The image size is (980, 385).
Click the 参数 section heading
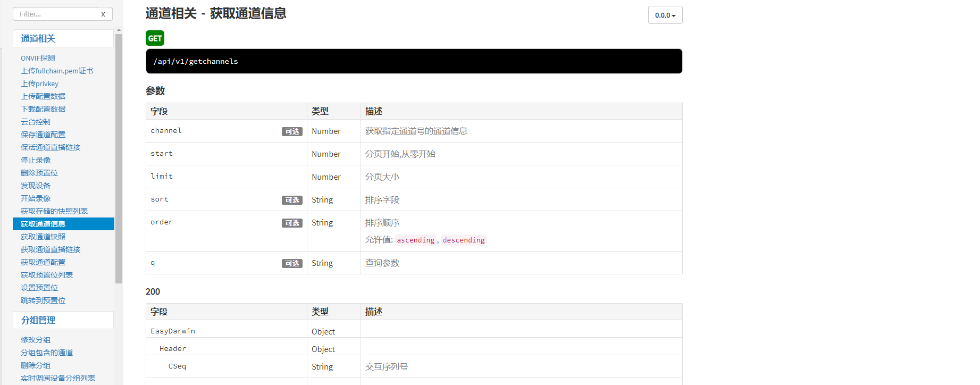pyautogui.click(x=155, y=91)
